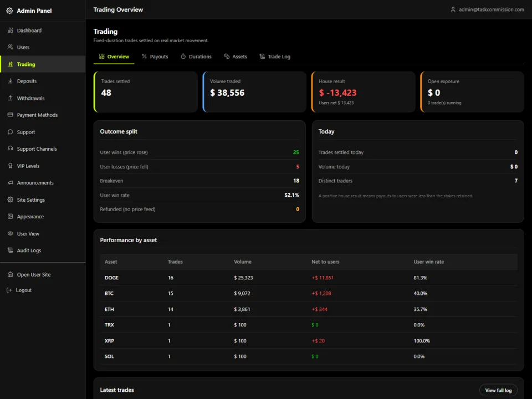
Task: Click the Site Settings gear icon
Action: [10, 199]
